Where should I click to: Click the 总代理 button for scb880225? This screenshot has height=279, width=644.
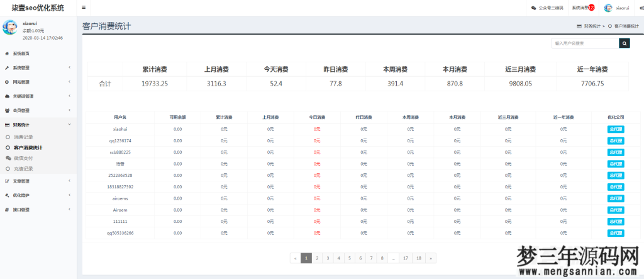coord(615,152)
